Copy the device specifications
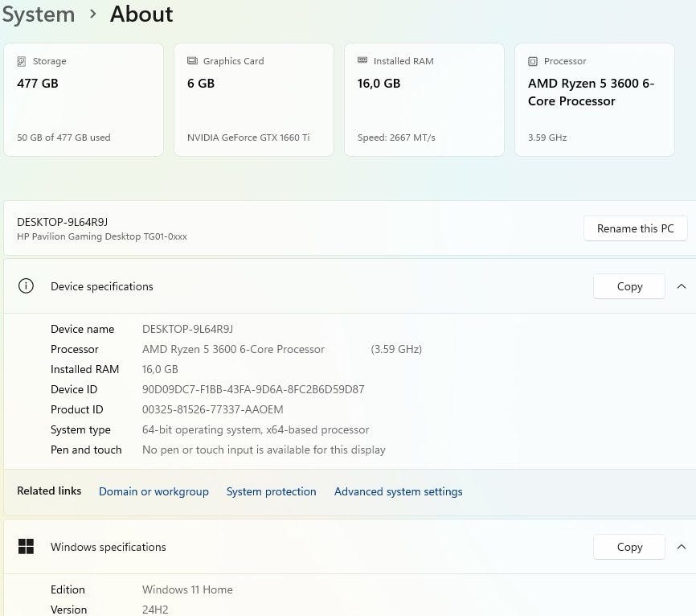Image resolution: width=696 pixels, height=616 pixels. pyautogui.click(x=629, y=286)
